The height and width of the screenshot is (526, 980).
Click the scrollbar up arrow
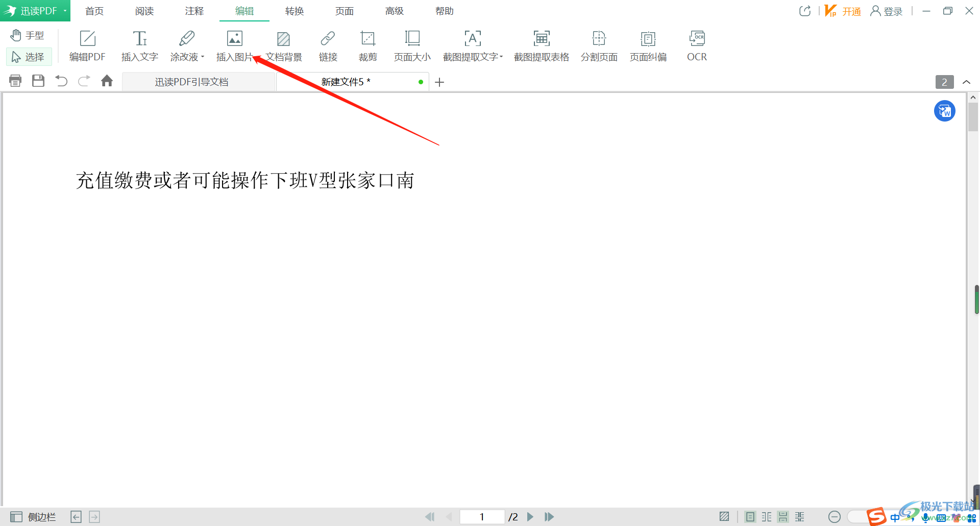click(973, 97)
